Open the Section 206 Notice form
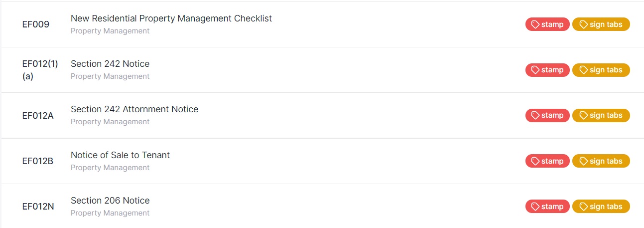 point(110,201)
